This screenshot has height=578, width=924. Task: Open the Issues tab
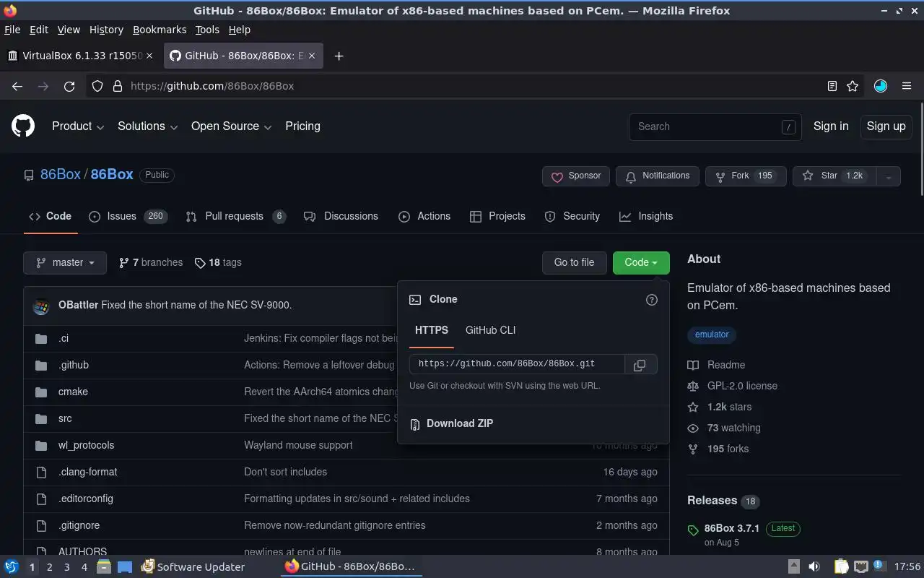(128, 216)
